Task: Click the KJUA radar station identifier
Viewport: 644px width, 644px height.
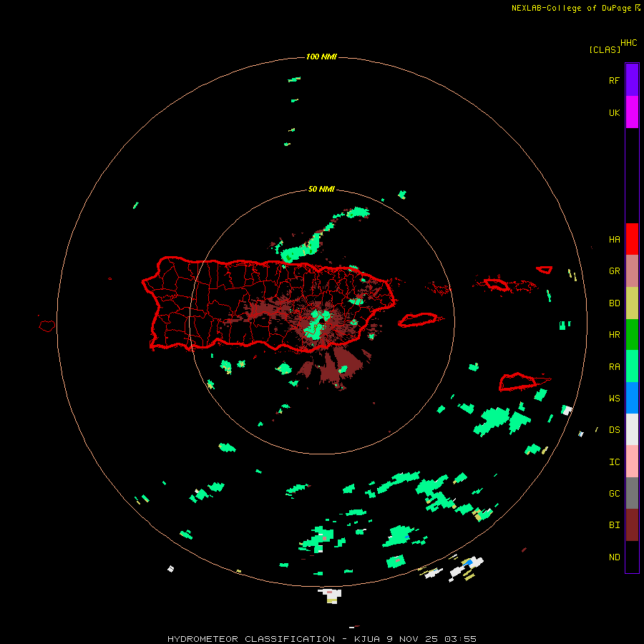Action: click(367, 639)
